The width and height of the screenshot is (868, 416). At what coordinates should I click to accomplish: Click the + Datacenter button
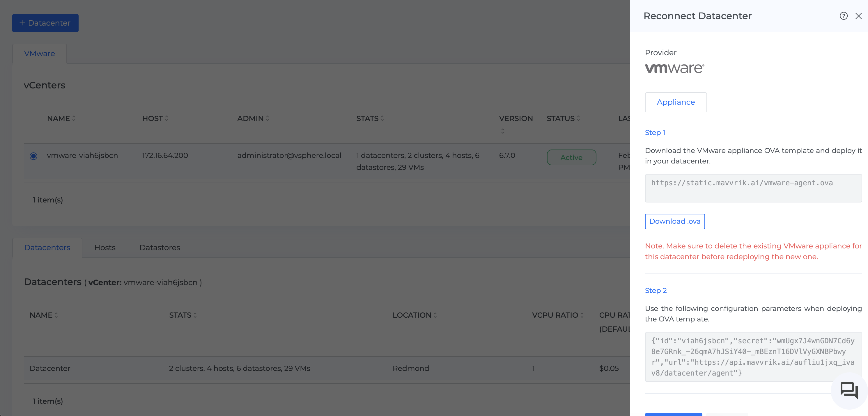45,23
